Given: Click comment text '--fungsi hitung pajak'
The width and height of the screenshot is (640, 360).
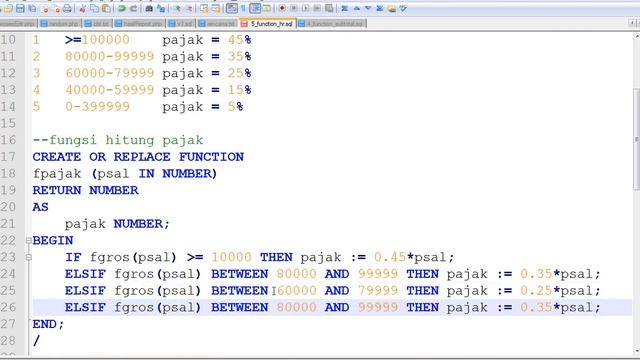Looking at the screenshot, I should click(118, 140).
